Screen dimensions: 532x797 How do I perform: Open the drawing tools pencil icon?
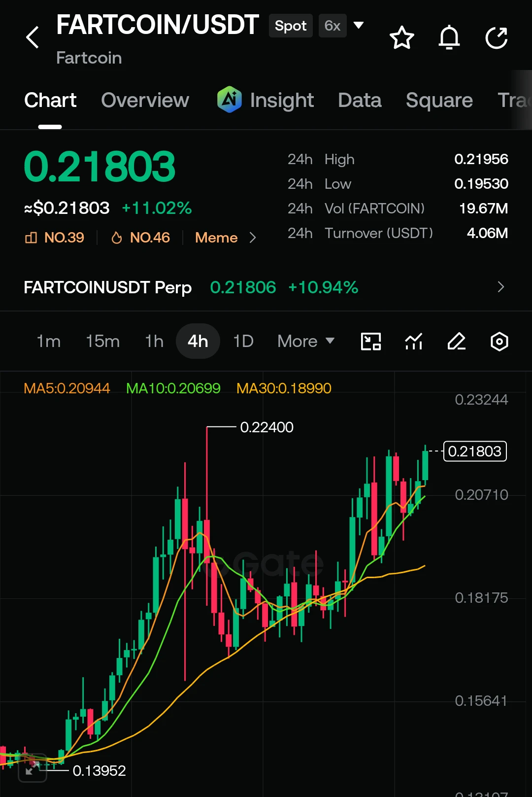pyautogui.click(x=457, y=341)
